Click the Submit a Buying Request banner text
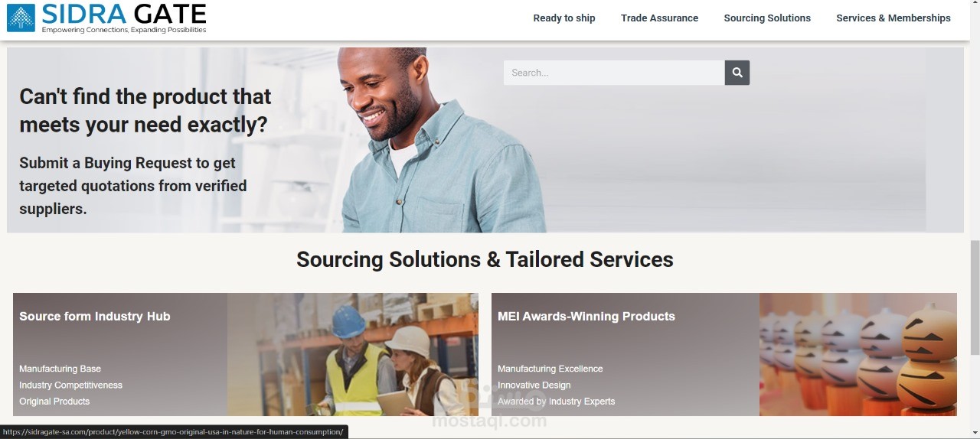The height and width of the screenshot is (439, 980). tap(133, 186)
